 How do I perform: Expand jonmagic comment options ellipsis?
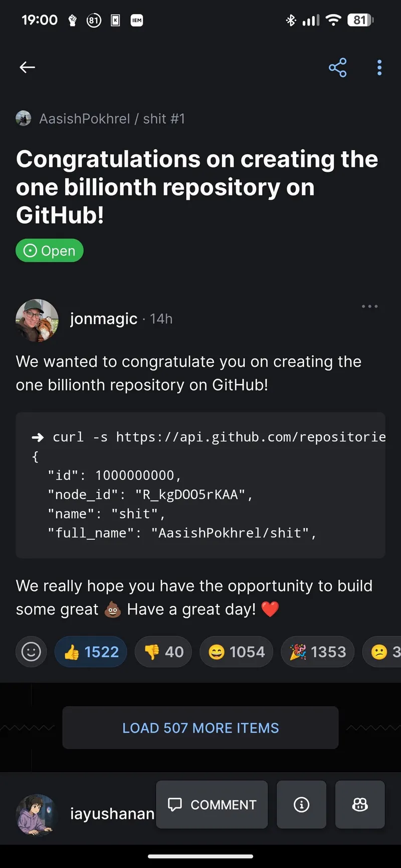[370, 306]
